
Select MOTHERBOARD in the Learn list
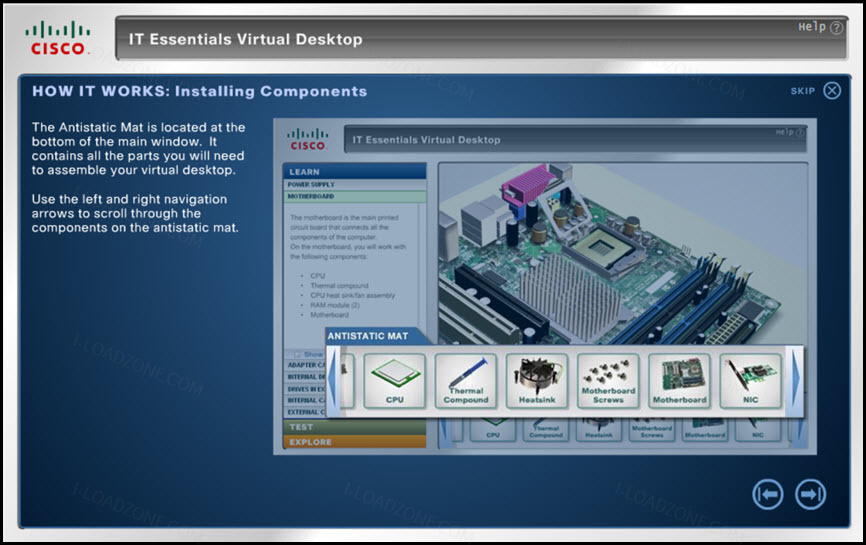tap(355, 196)
